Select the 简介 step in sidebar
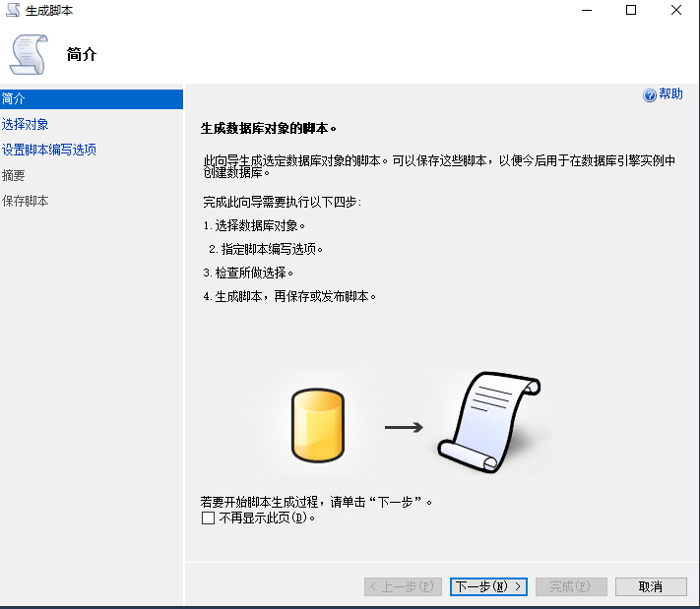Screen dimensions: 700x609 [x=92, y=99]
